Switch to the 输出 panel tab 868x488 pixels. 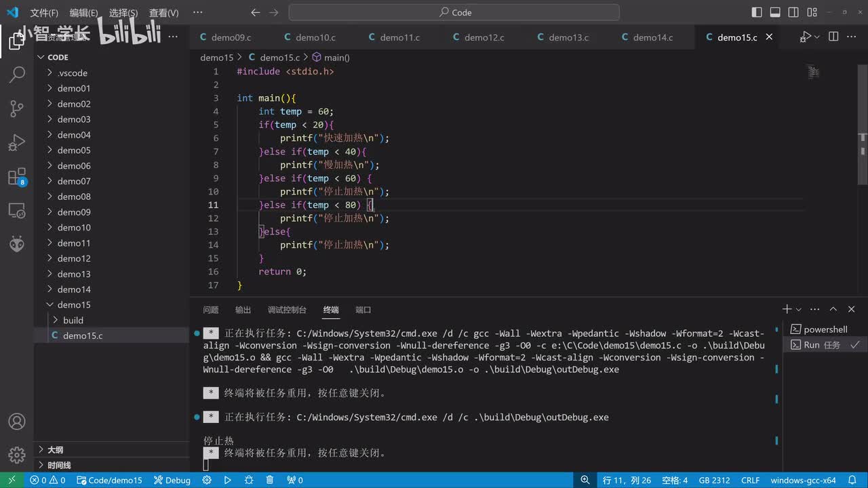point(243,310)
